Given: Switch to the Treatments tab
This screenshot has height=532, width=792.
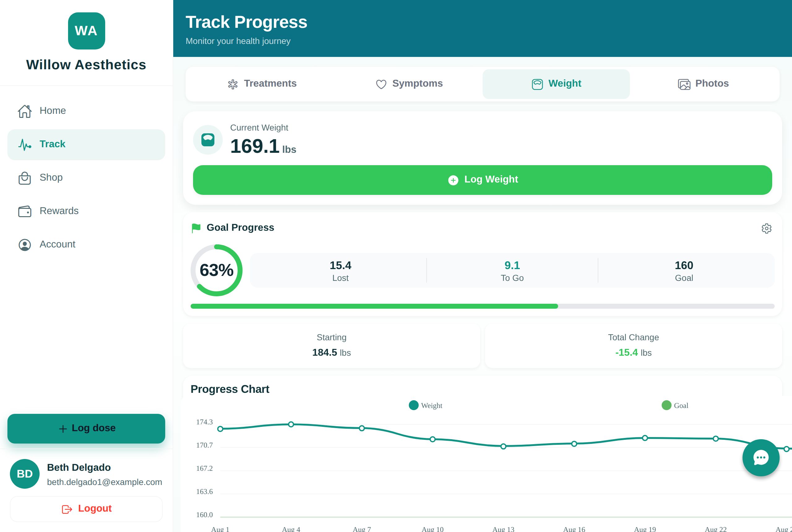Looking at the screenshot, I should [262, 84].
